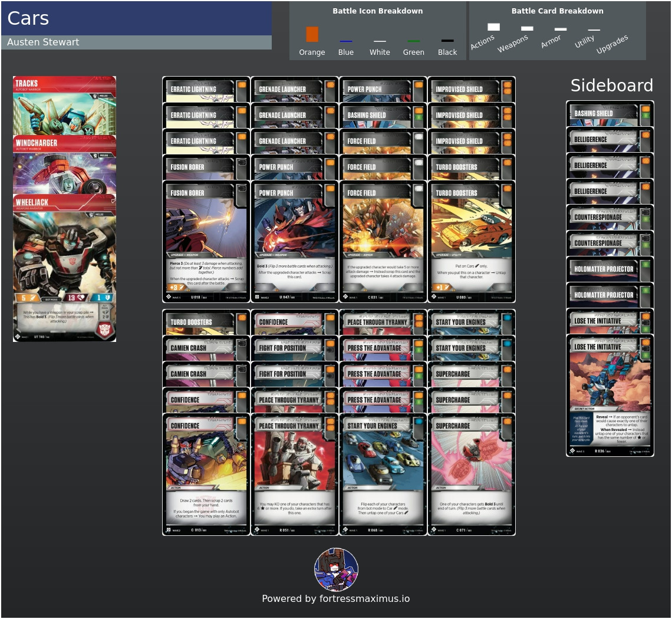Click the 'Upgrades' label in card breakdown

tap(612, 44)
